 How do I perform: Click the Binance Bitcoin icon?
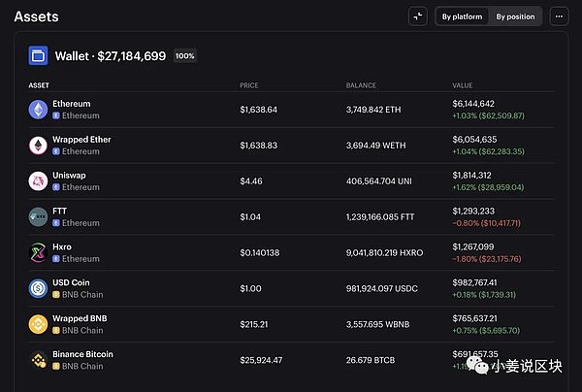[38, 360]
